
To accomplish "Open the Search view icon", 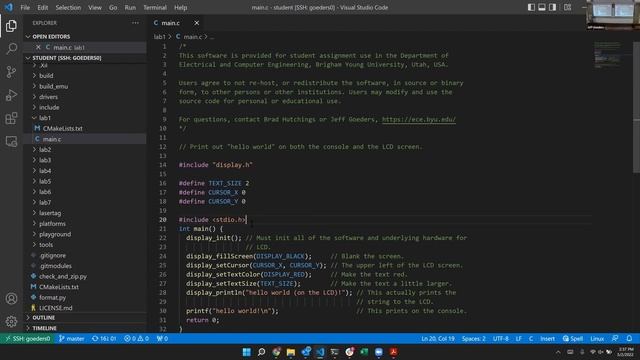I will (x=11, y=49).
